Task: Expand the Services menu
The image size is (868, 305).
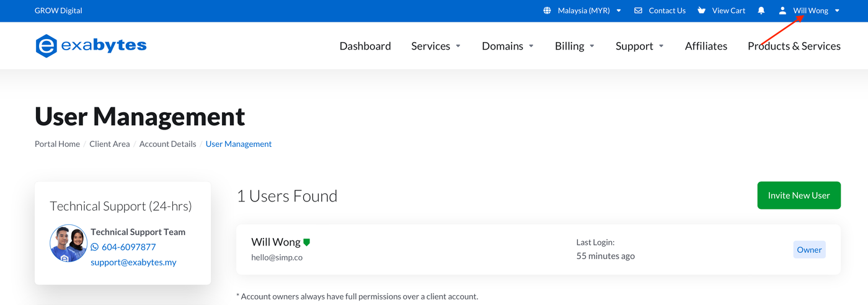Action: (436, 46)
